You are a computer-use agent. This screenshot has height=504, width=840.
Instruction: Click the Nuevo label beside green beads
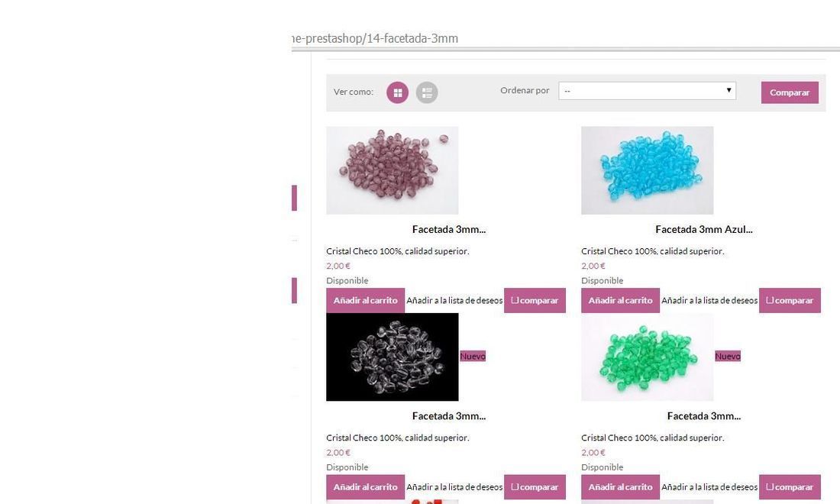point(728,356)
